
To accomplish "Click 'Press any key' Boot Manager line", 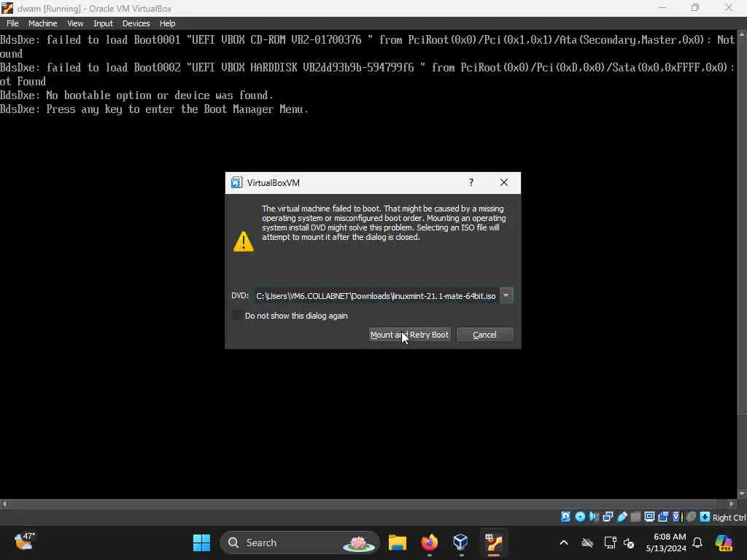I will (x=154, y=109).
